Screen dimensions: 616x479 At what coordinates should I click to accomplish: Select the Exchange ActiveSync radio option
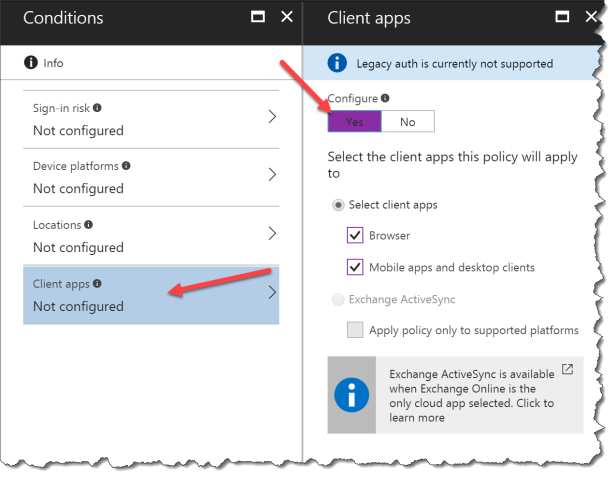tap(338, 299)
